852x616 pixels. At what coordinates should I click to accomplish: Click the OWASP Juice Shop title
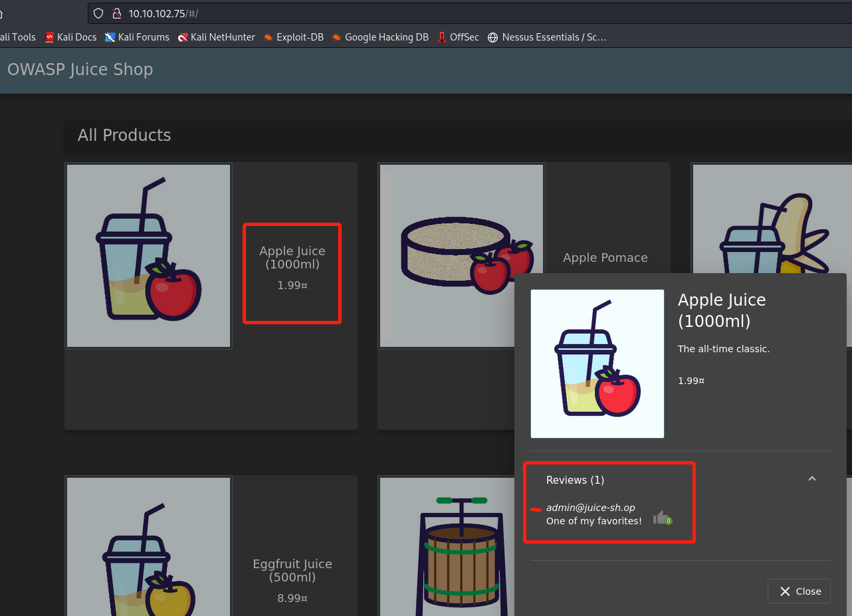tap(80, 69)
